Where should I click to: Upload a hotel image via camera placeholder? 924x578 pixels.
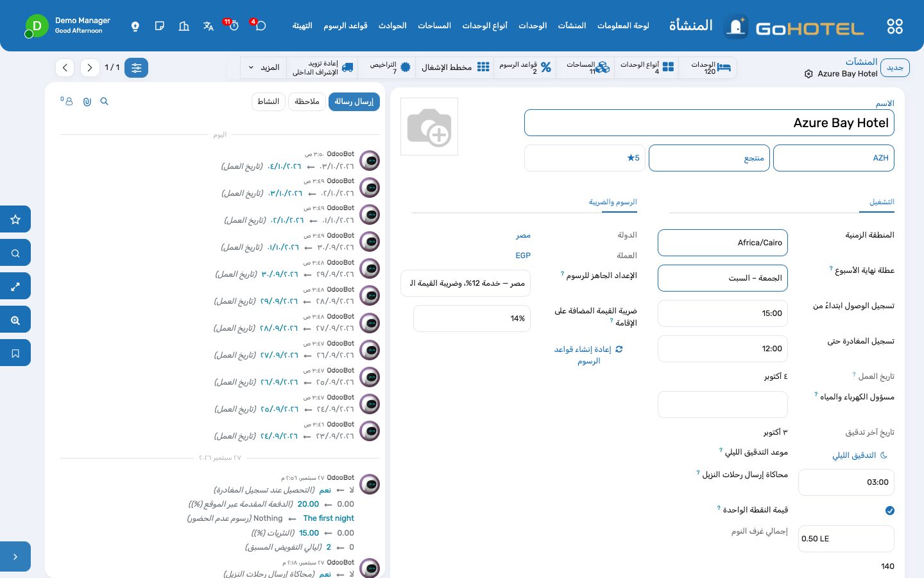click(x=429, y=127)
